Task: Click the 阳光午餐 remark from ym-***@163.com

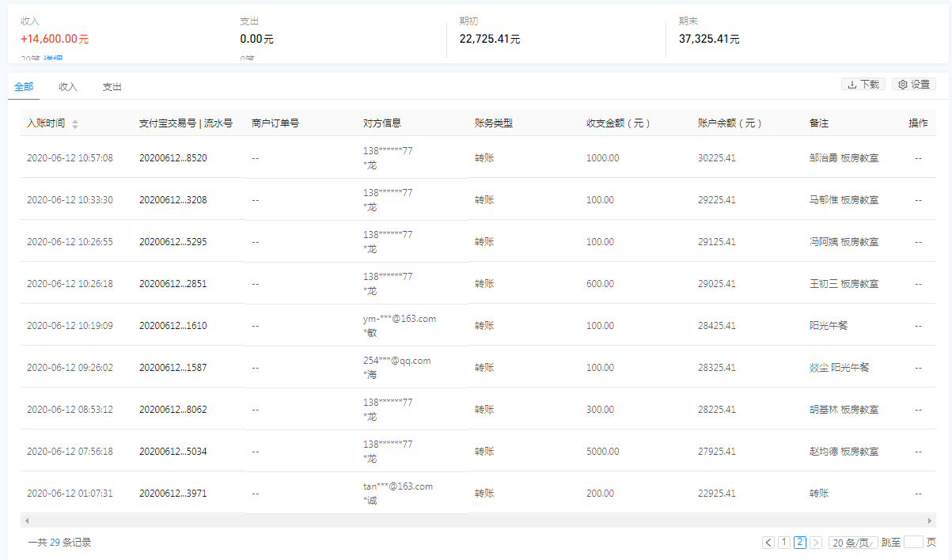Action: coord(828,326)
